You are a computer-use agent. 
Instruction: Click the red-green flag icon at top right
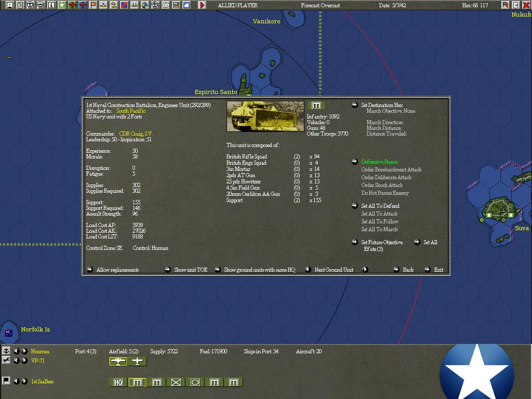click(x=505, y=5)
